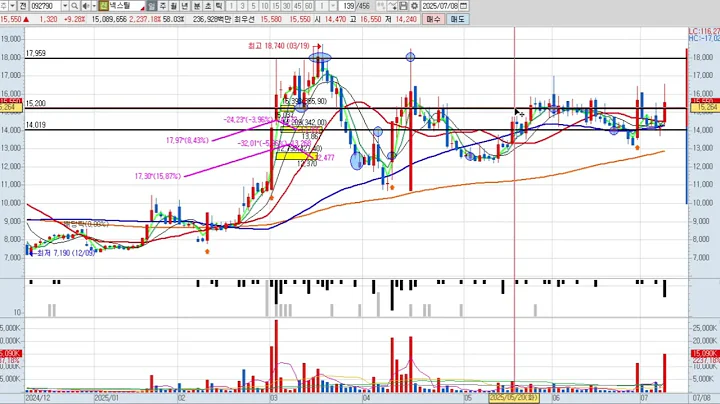The image size is (720, 404).
Task: Choose the 45 interval button
Action: click(298, 6)
